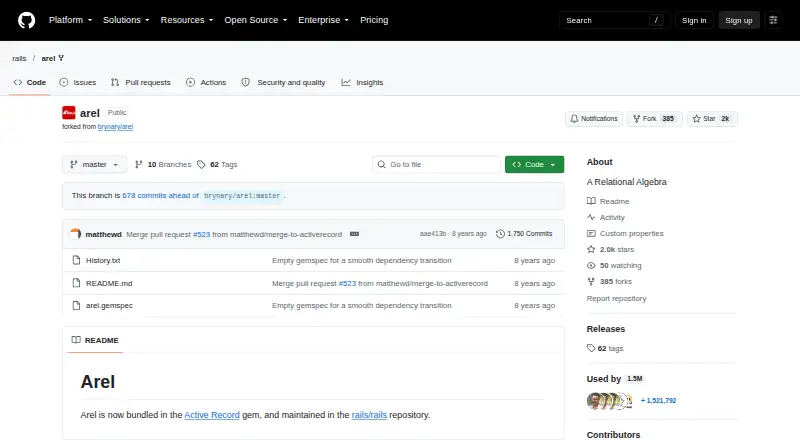
Task: Click the Notifications bell button
Action: tap(594, 118)
